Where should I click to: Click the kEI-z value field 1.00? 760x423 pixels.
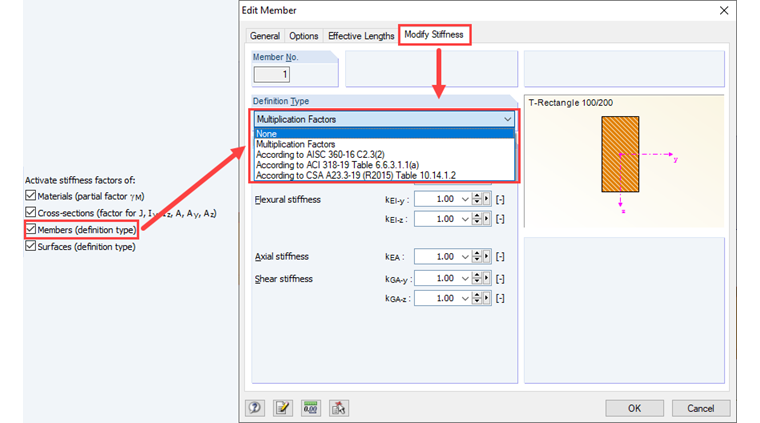(x=437, y=219)
